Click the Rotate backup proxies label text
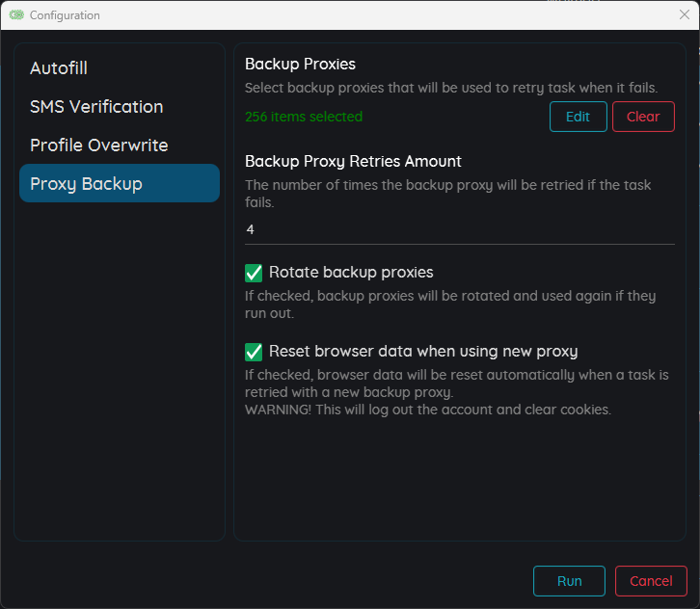The image size is (700, 609). point(351,272)
